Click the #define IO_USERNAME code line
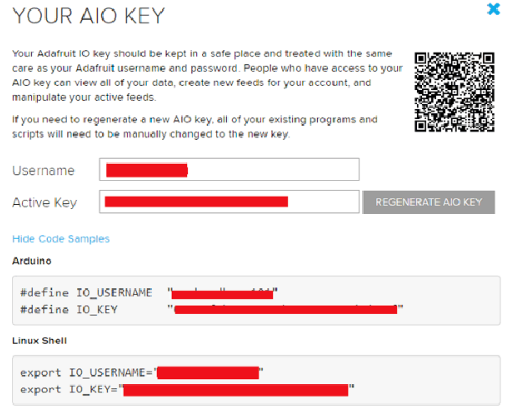505x411 pixels. [x=149, y=293]
